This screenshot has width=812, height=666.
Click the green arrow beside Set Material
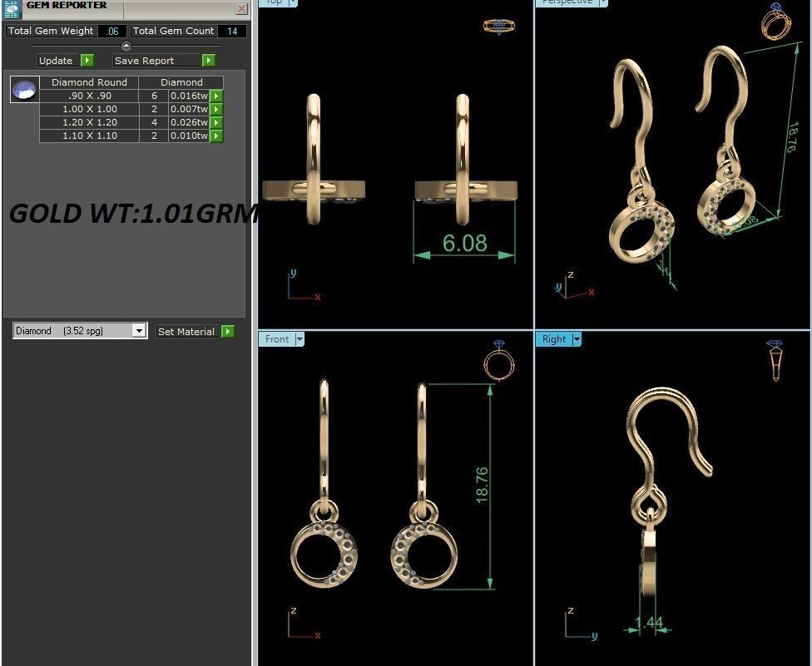[x=228, y=332]
